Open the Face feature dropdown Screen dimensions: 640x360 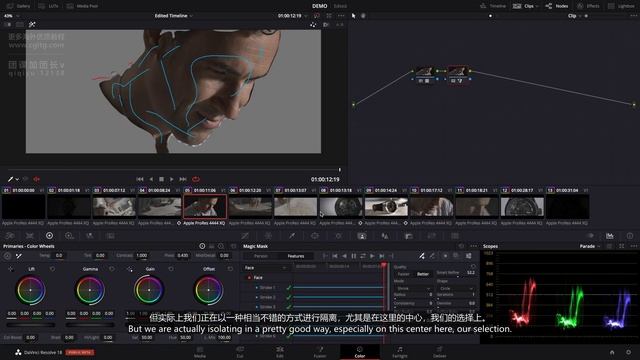coord(265,268)
